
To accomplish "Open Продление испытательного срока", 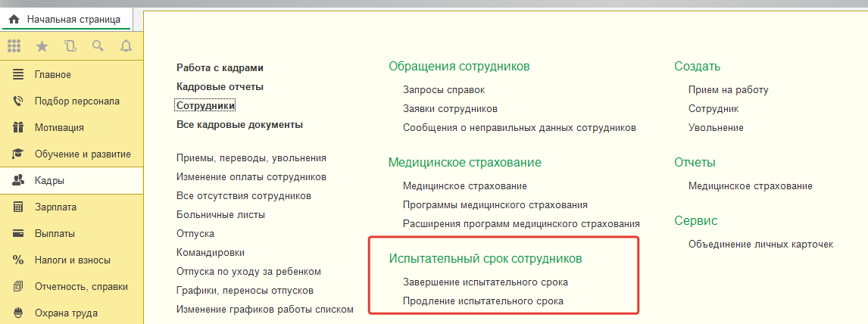I will coord(483,301).
